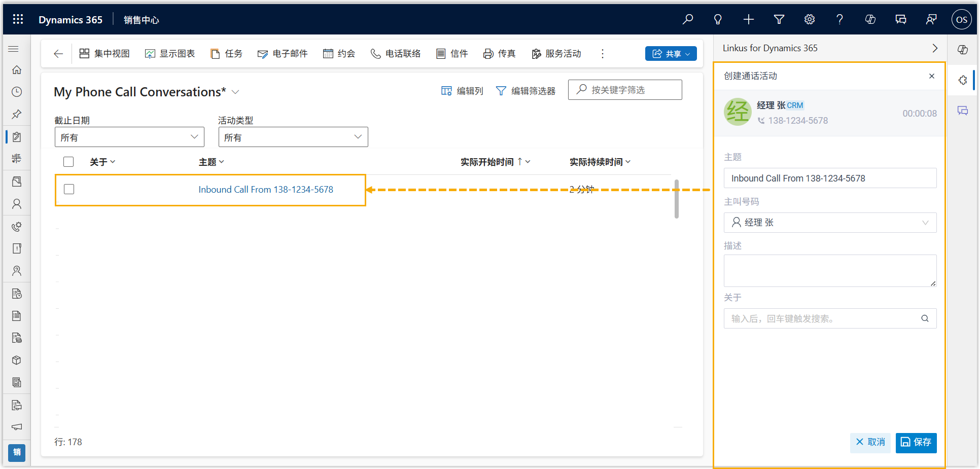This screenshot has width=980, height=469.
Task: Click the search magnifier in top bar
Action: (688, 19)
